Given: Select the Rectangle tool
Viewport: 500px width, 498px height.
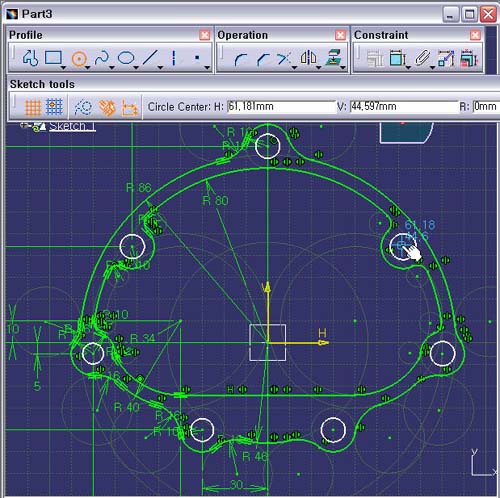Looking at the screenshot, I should point(53,57).
